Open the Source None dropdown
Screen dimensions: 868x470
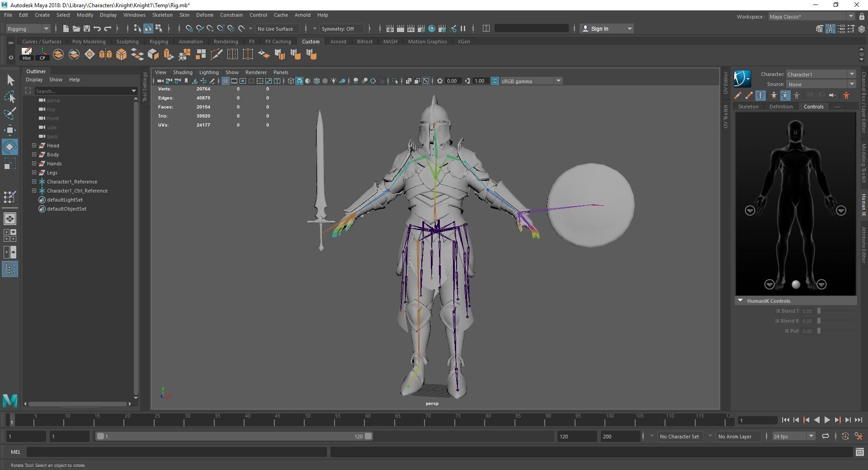821,84
